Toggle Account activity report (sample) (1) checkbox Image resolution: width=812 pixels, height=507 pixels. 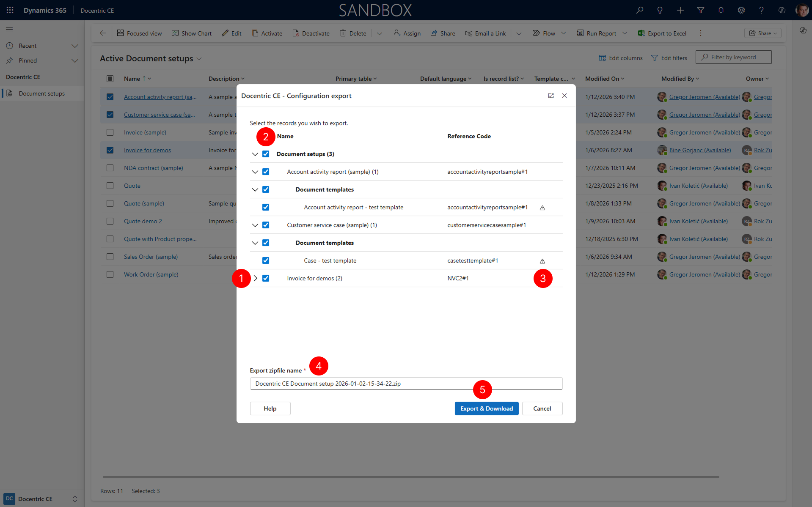(x=266, y=172)
